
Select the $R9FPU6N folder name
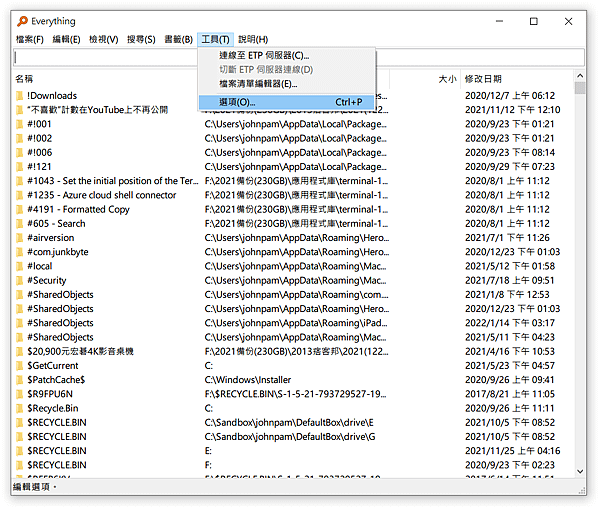(50, 394)
